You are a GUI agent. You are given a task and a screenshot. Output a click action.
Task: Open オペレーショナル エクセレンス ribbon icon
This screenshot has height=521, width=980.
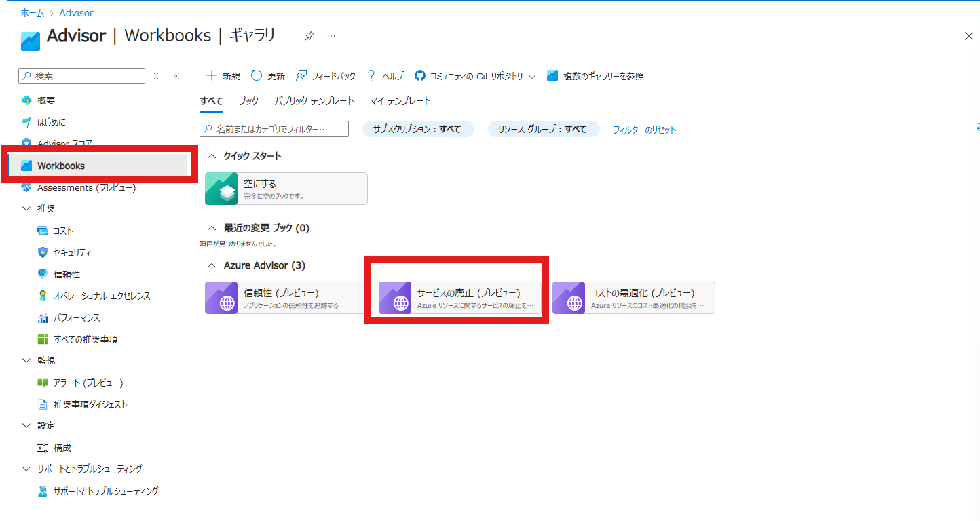pos(43,296)
